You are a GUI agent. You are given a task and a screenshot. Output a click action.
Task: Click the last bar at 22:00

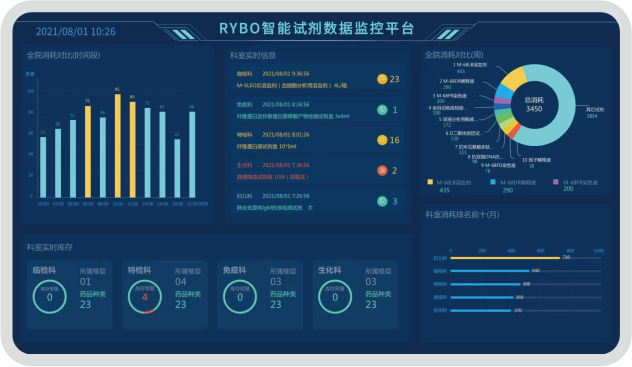coord(192,154)
